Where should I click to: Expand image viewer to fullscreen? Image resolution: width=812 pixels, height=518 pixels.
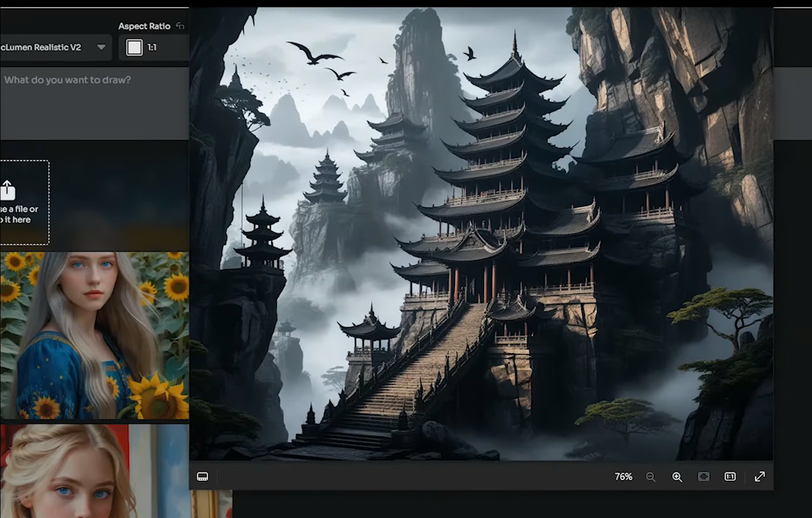[x=760, y=476]
